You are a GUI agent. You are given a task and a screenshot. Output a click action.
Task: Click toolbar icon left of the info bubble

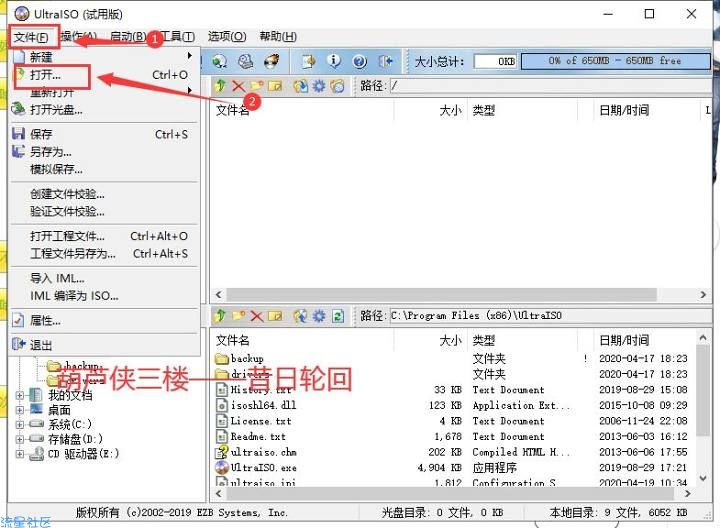point(309,61)
